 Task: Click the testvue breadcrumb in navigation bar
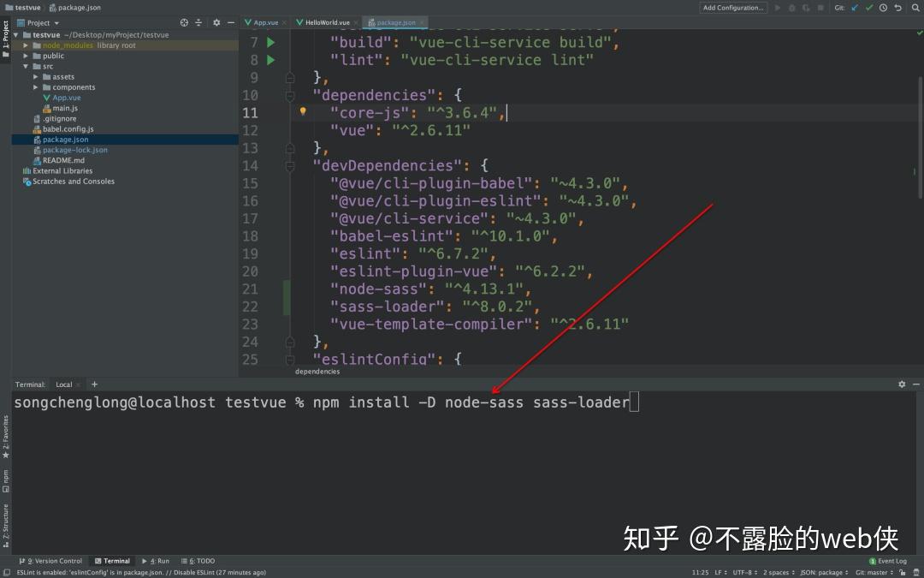click(23, 8)
